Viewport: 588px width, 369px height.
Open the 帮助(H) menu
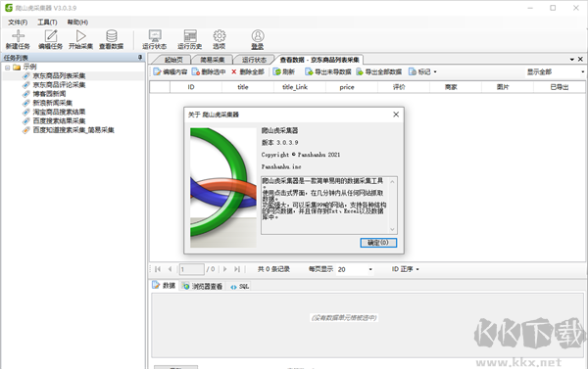point(77,23)
